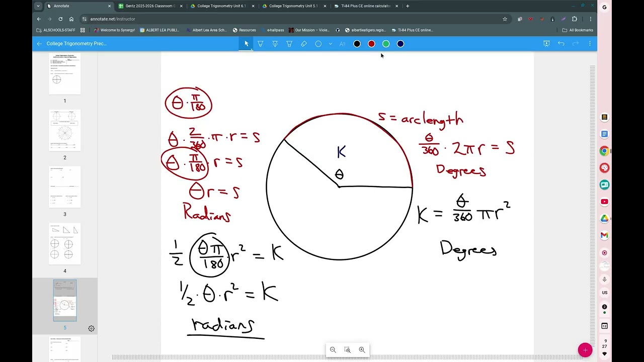Start presenting with the presentation icon

(x=546, y=44)
